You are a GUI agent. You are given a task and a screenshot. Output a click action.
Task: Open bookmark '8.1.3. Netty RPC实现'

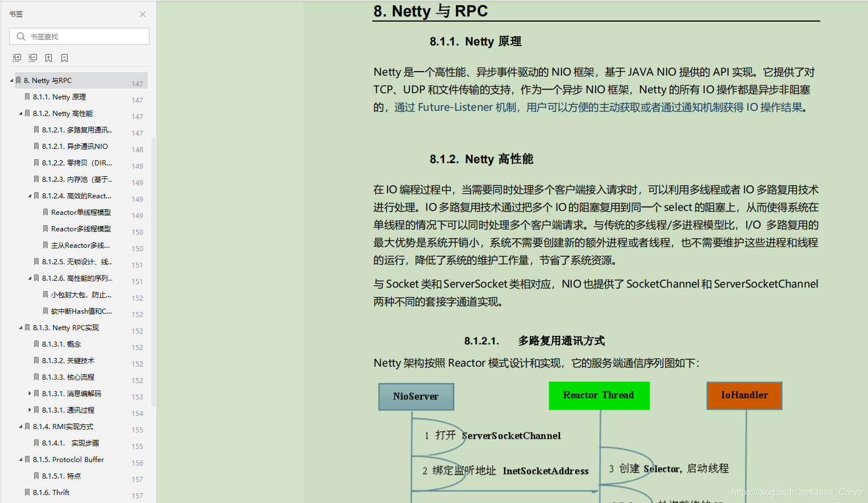pos(65,328)
